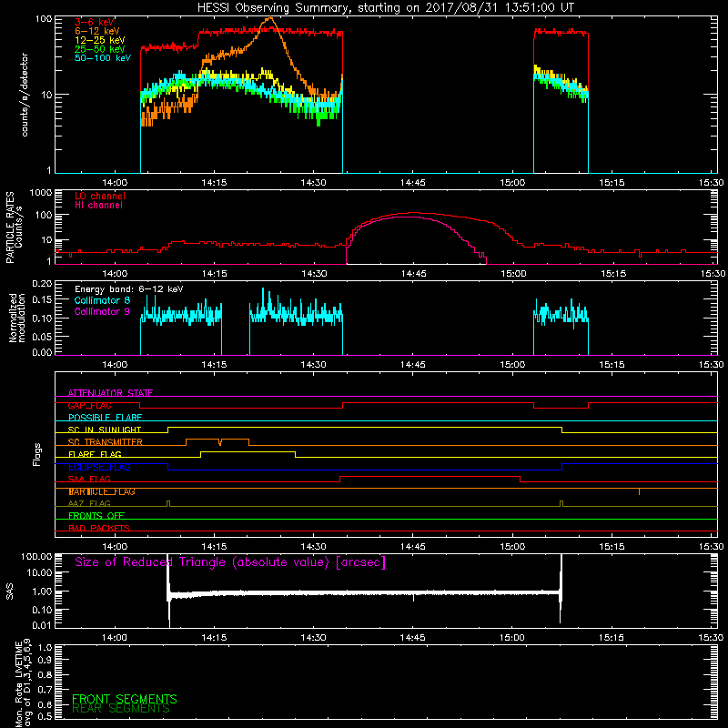
Task: Click the vertical 'Flags' axis label
Action: [37, 454]
